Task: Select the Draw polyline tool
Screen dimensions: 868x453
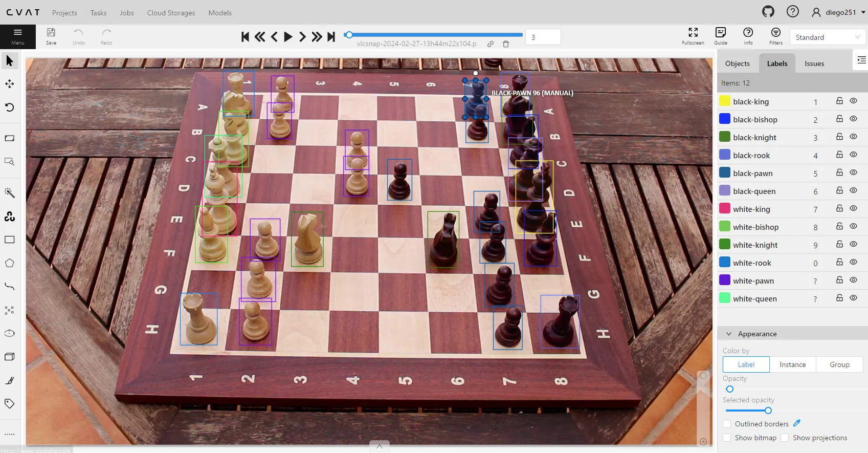Action: 10,286
